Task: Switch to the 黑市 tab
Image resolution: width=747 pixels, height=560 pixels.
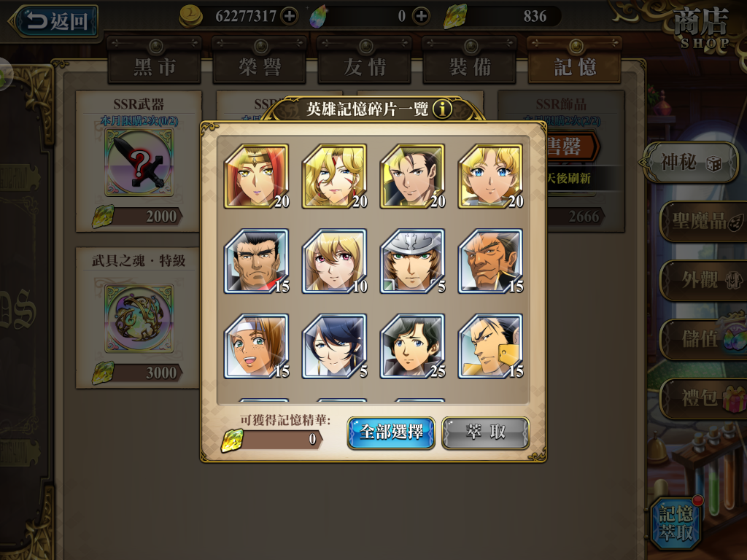Action: [155, 66]
